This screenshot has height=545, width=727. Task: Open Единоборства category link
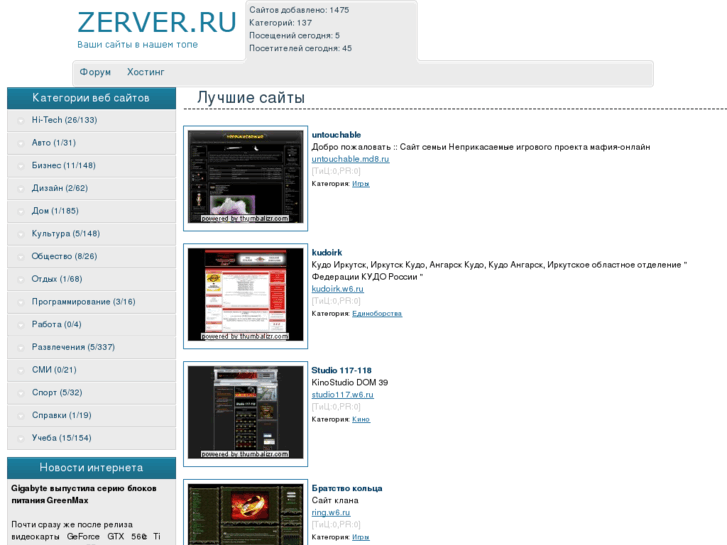(x=377, y=314)
